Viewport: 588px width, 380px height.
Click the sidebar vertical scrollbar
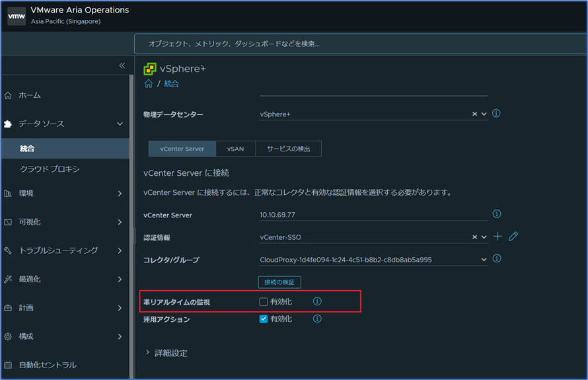click(131, 225)
